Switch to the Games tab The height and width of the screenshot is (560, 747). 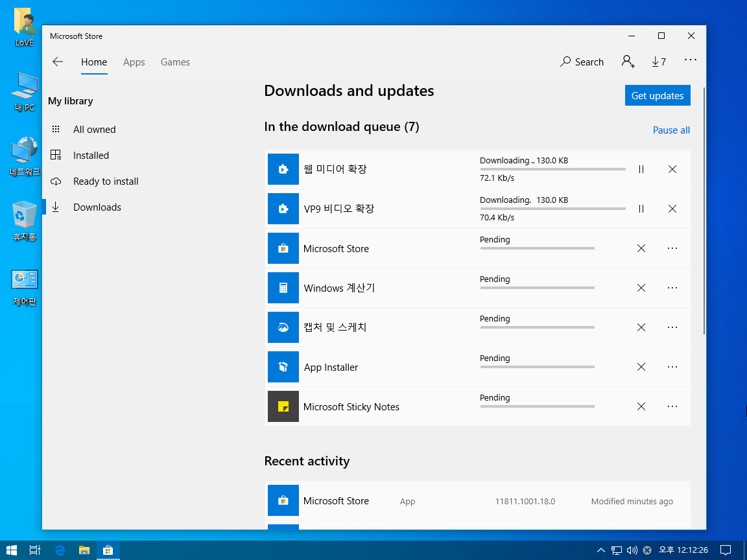pos(175,62)
